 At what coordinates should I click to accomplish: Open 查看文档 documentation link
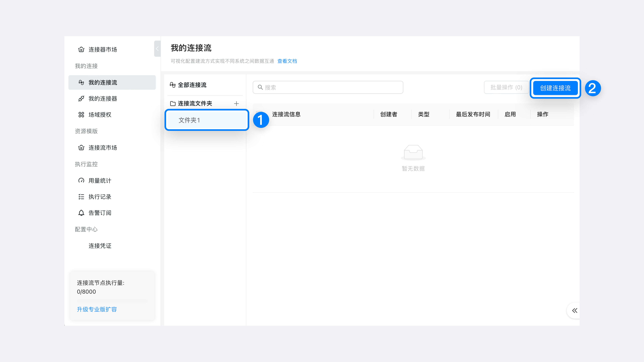pos(287,61)
